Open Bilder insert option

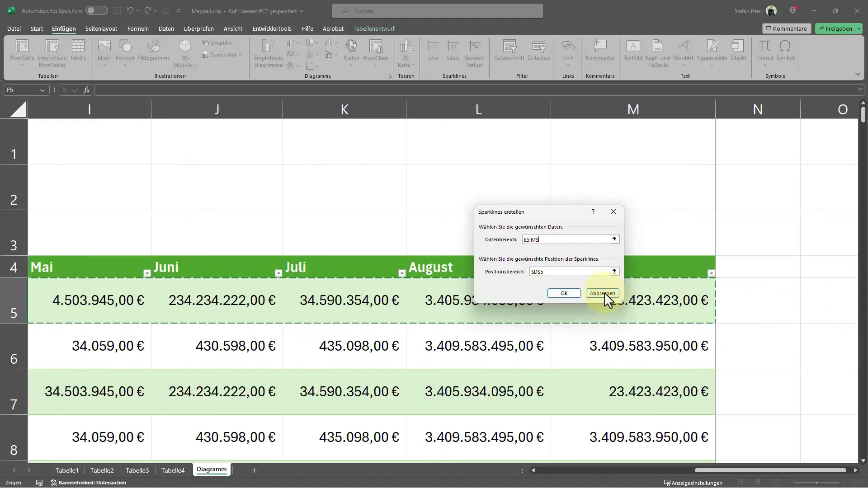(x=104, y=53)
